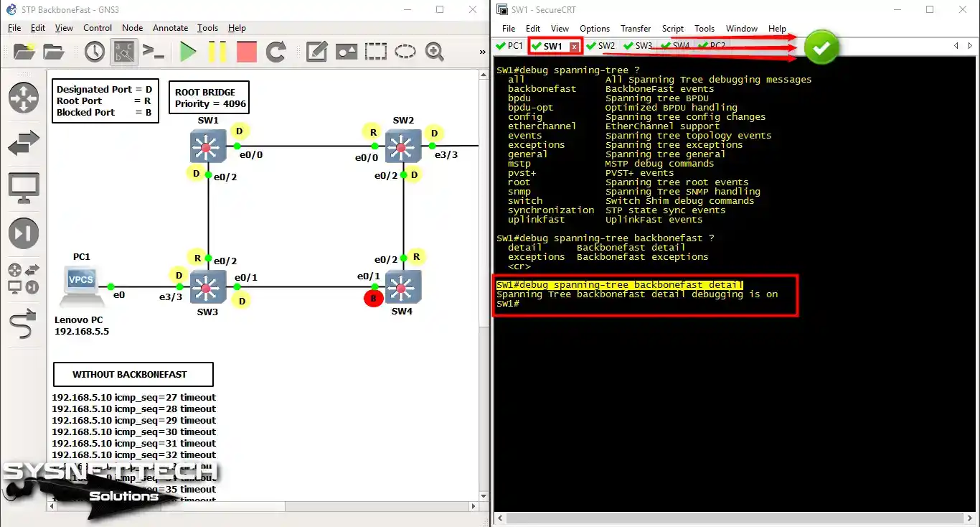
Task: Switch to the PC1 session tab
Action: point(510,46)
